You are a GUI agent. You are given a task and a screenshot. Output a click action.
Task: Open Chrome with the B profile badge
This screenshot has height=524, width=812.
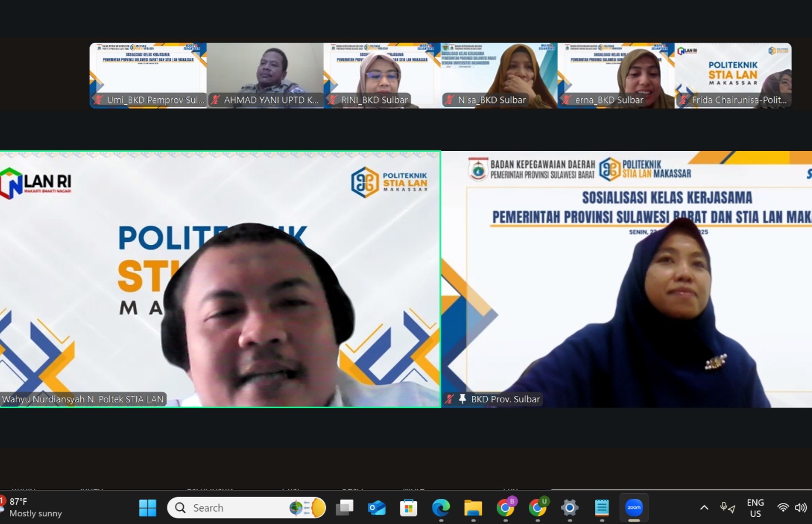(506, 508)
